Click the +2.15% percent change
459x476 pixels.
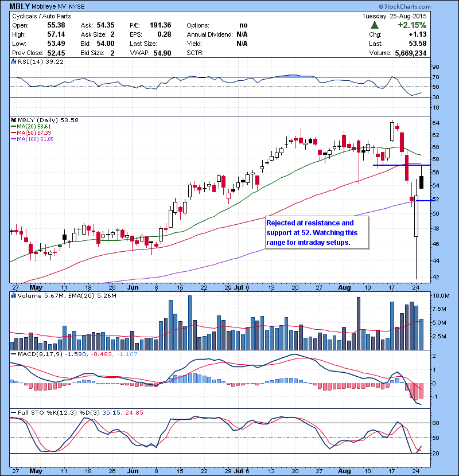click(x=412, y=25)
